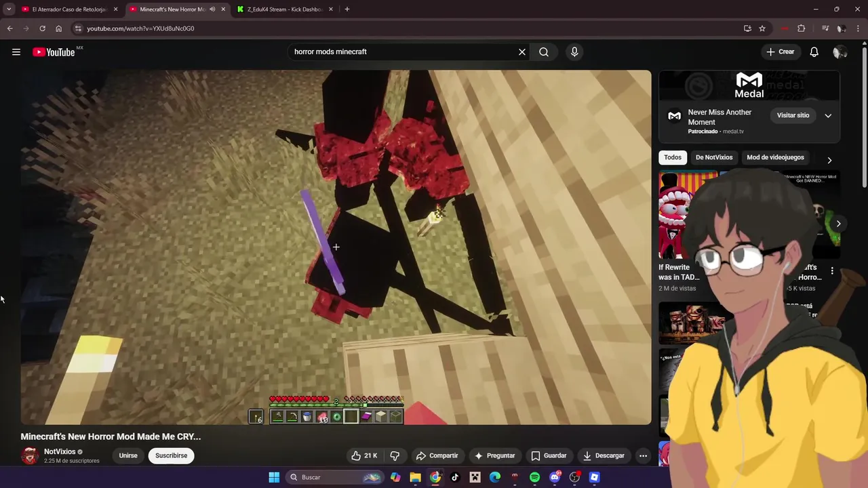The height and width of the screenshot is (488, 868).
Task: Open YouTube notifications bell
Action: [x=814, y=52]
